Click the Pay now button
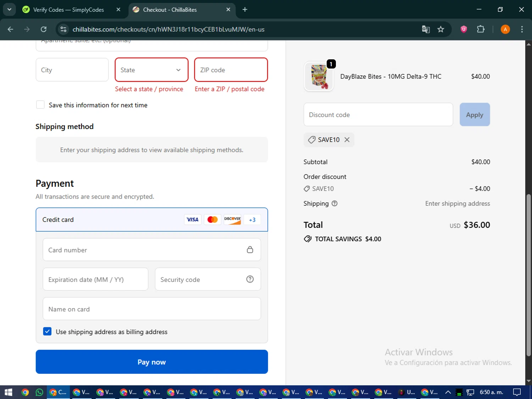Viewport: 532px width, 399px height. [x=152, y=362]
